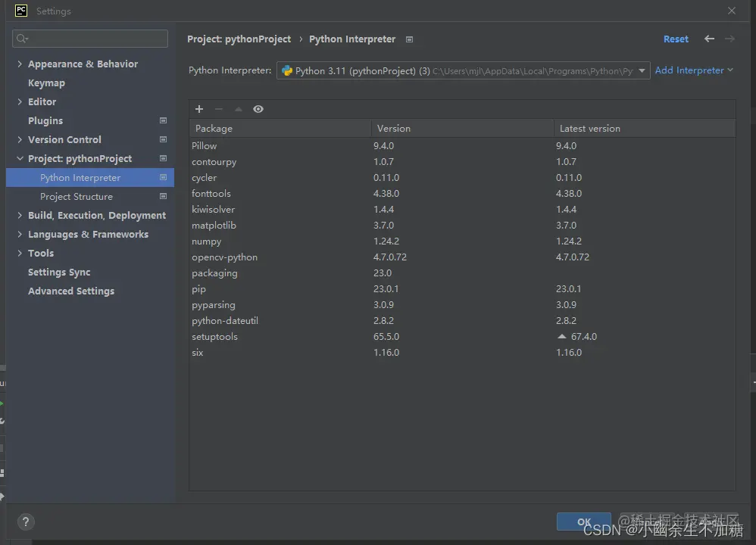756x545 pixels.
Task: Collapse the Project: pythonProject section
Action: coord(20,158)
